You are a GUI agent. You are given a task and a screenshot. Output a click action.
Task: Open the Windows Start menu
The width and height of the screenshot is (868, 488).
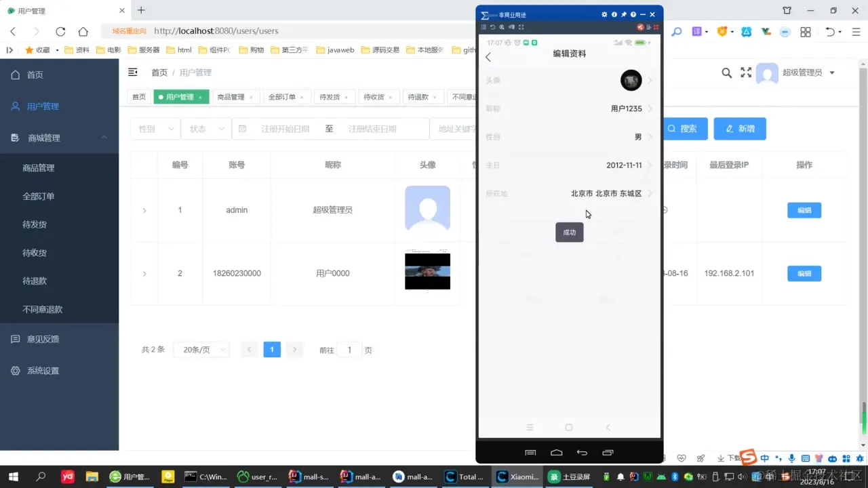pos(13,476)
